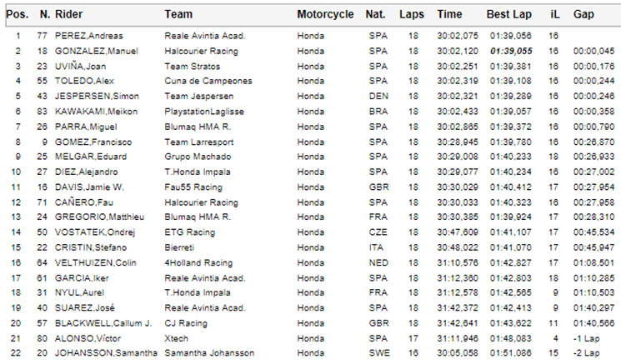Click the Gap column header
Viewport: 621px width, 364px height.
click(x=583, y=15)
